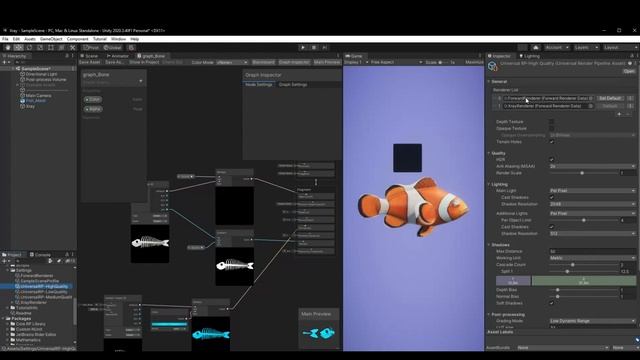The height and width of the screenshot is (360, 640).
Task: Select the Alpha property in Blackboard
Action: 93,109
